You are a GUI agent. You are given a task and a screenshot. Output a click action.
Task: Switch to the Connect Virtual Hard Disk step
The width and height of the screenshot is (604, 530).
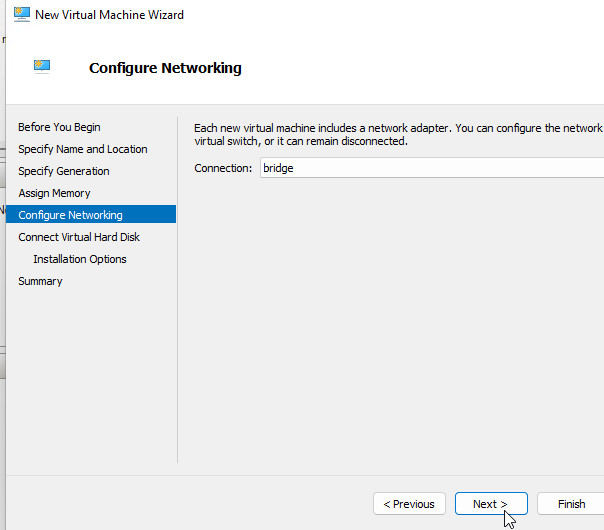tap(79, 237)
